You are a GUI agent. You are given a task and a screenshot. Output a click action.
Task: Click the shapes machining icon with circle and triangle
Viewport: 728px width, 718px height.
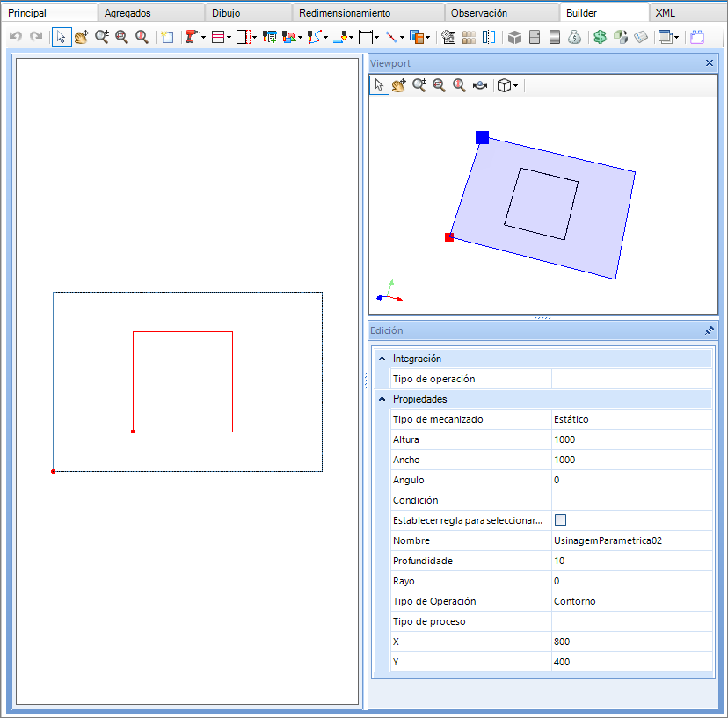coord(289,37)
